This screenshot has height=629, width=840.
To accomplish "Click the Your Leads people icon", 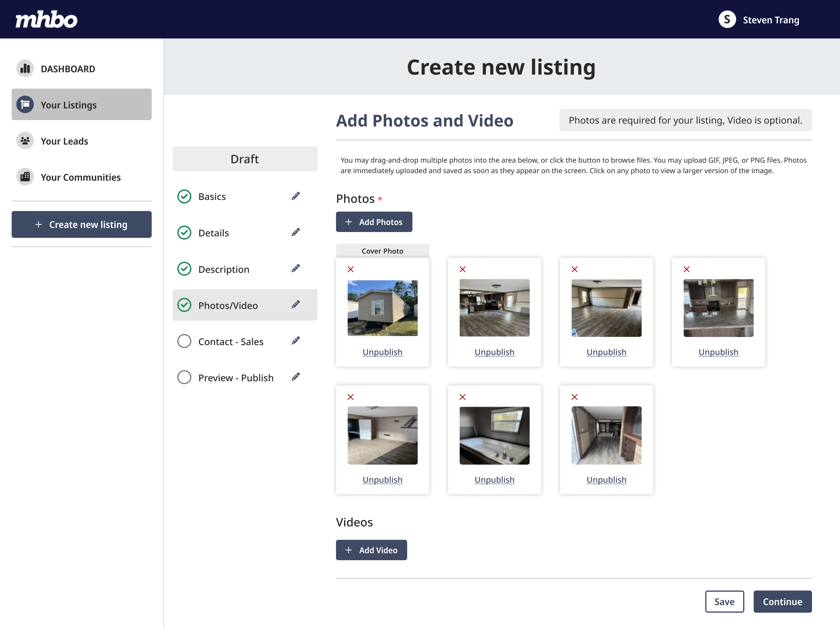I will coord(25,141).
